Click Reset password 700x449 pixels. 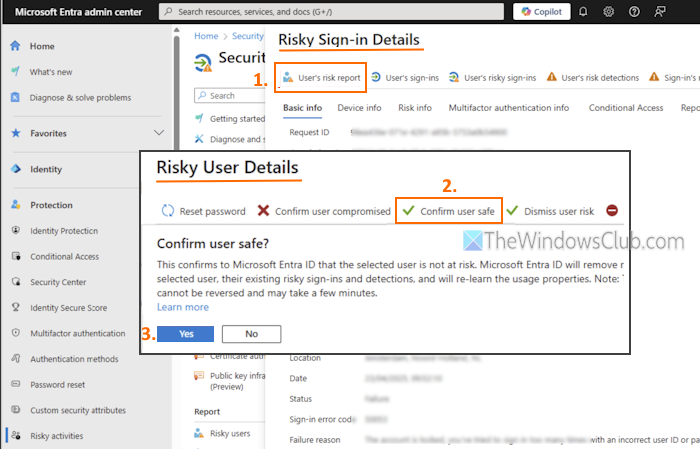pos(204,211)
